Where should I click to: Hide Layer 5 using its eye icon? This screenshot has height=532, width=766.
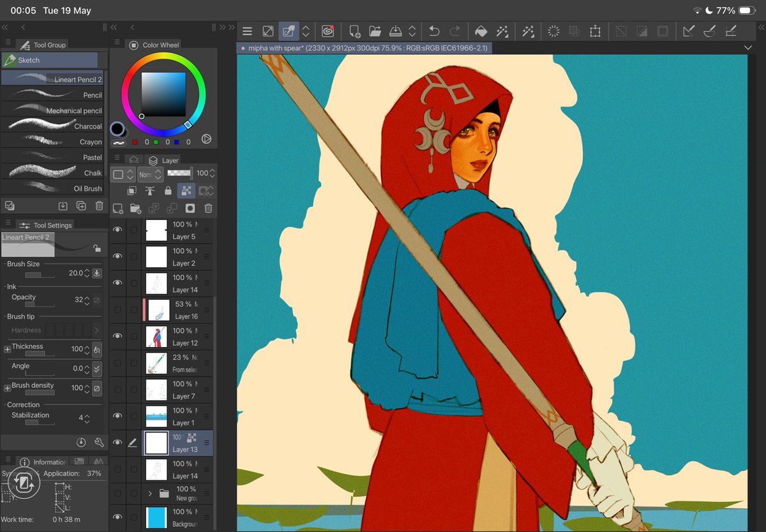point(117,230)
